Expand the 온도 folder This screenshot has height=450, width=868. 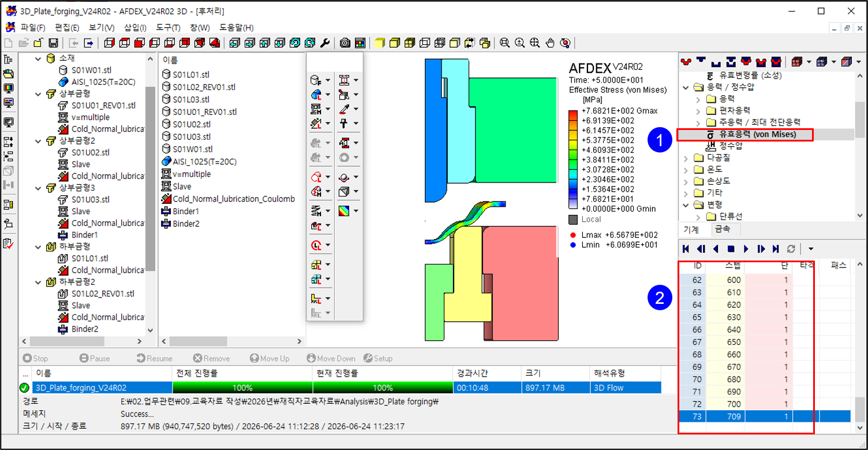(x=686, y=169)
